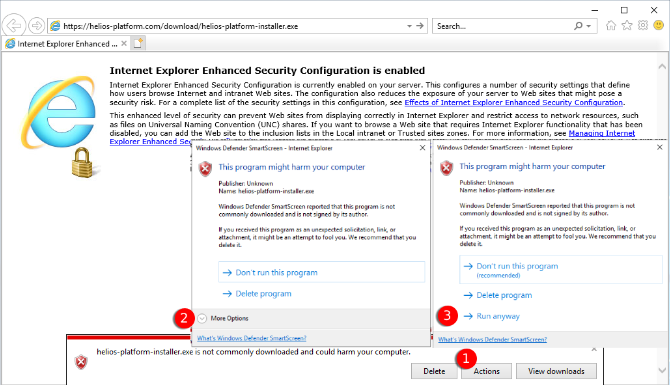Image resolution: width=670 pixels, height=385 pixels.
Task: Open Favorites star icon
Action: (627, 26)
